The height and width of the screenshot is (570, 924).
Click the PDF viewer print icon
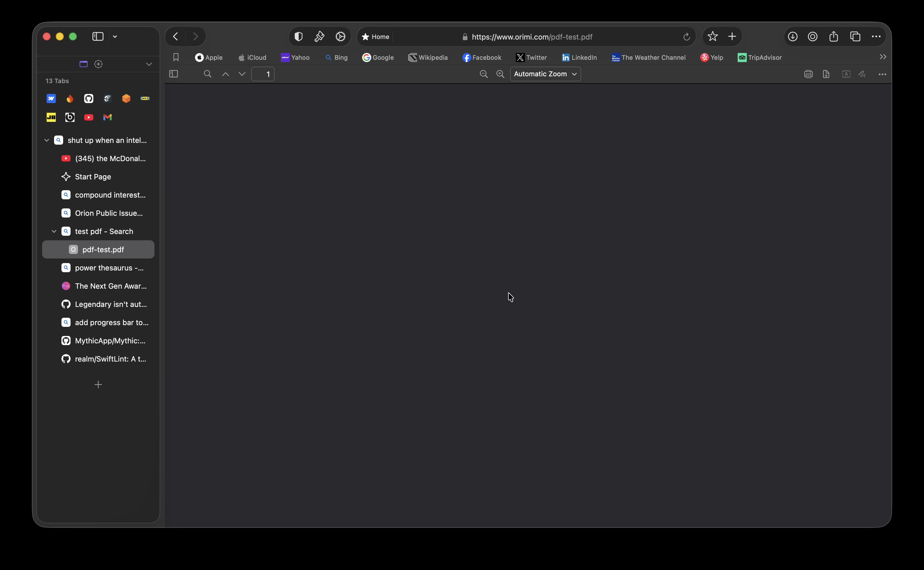tap(808, 74)
